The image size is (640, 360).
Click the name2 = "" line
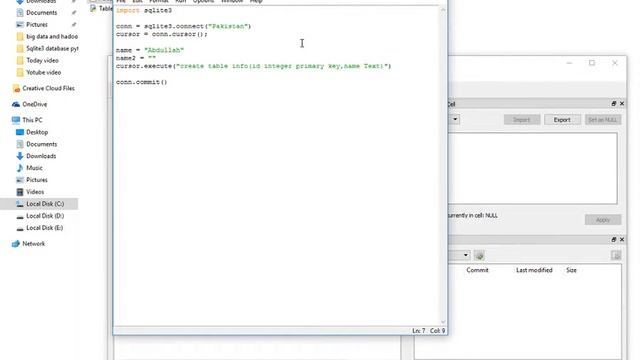click(136, 58)
